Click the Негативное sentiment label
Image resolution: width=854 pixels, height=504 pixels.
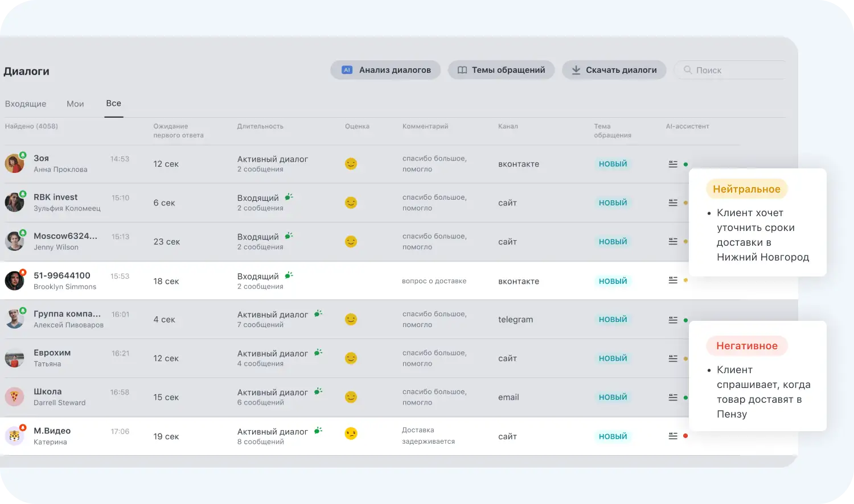746,346
